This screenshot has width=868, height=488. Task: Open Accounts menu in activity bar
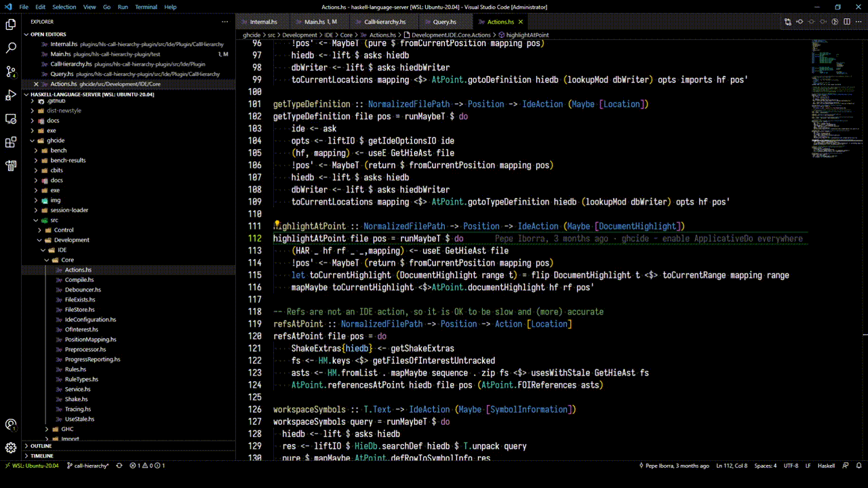(x=11, y=425)
